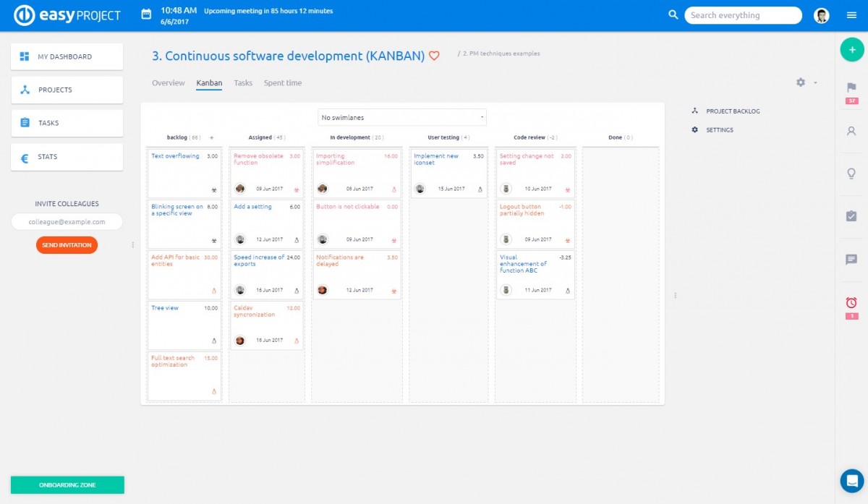Open the chat messages bubble icon
This screenshot has height=504, width=868.
(851, 260)
